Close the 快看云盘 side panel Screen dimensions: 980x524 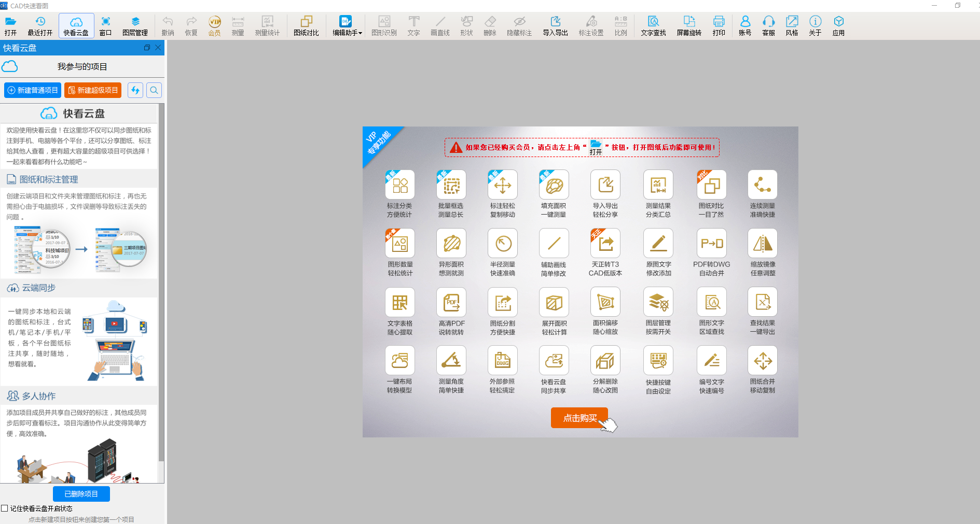(158, 48)
